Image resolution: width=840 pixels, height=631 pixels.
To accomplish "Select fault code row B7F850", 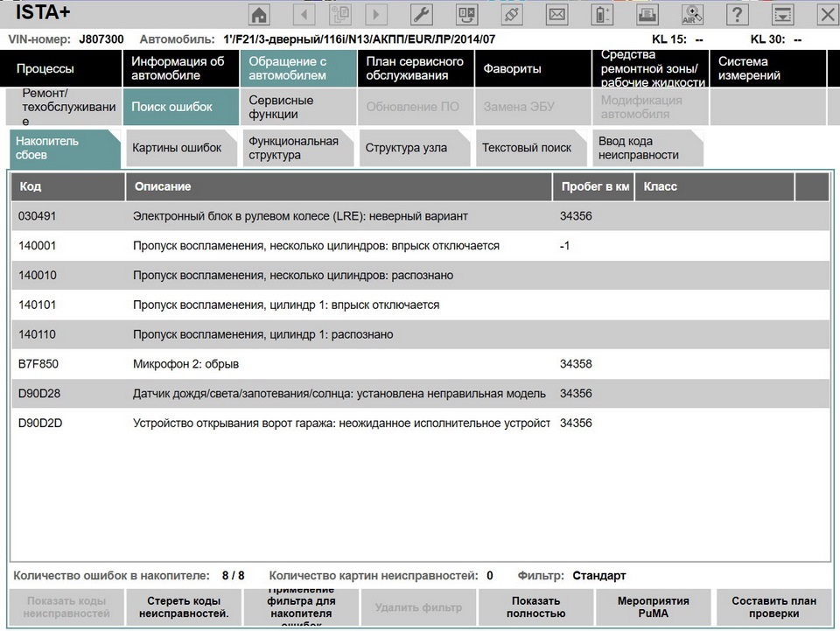I will click(421, 364).
